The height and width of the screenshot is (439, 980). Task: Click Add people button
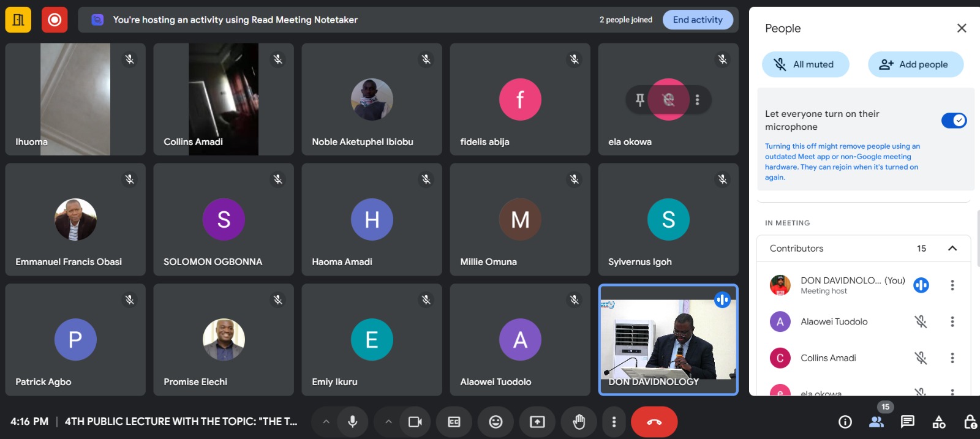(x=915, y=64)
